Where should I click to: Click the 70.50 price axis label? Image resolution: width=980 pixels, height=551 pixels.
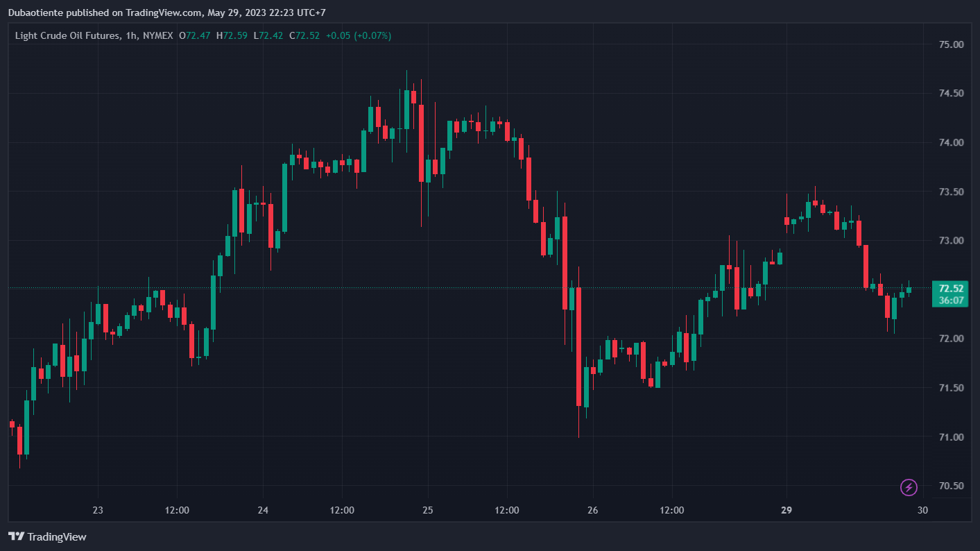pyautogui.click(x=951, y=486)
